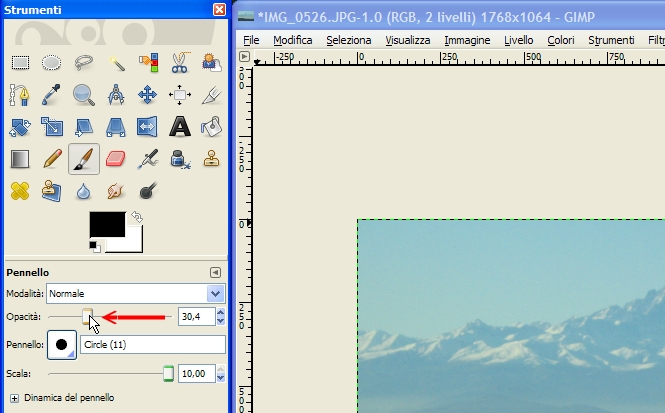Select the Move tool
665x413 pixels.
[148, 95]
